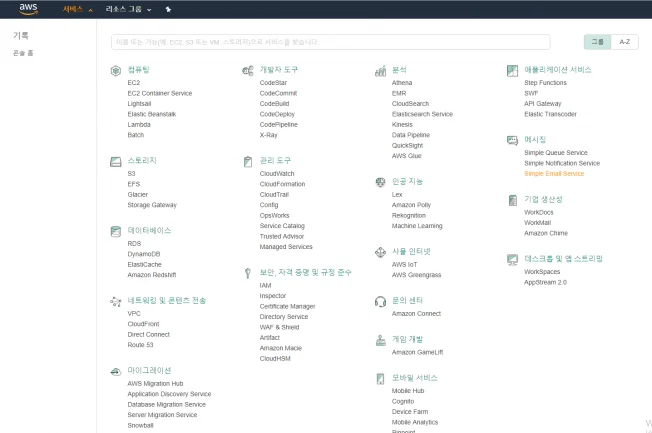Open S3 storage service

pyautogui.click(x=131, y=173)
